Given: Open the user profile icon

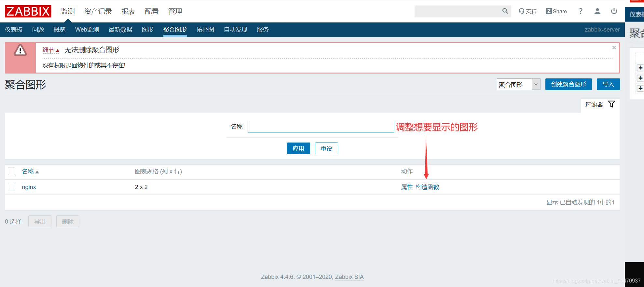Looking at the screenshot, I should click(597, 11).
